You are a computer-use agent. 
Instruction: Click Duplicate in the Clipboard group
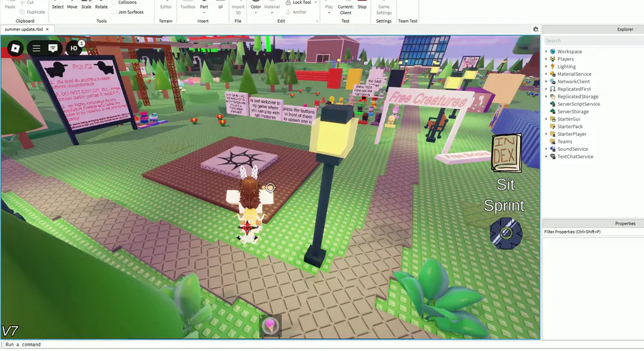click(x=32, y=12)
